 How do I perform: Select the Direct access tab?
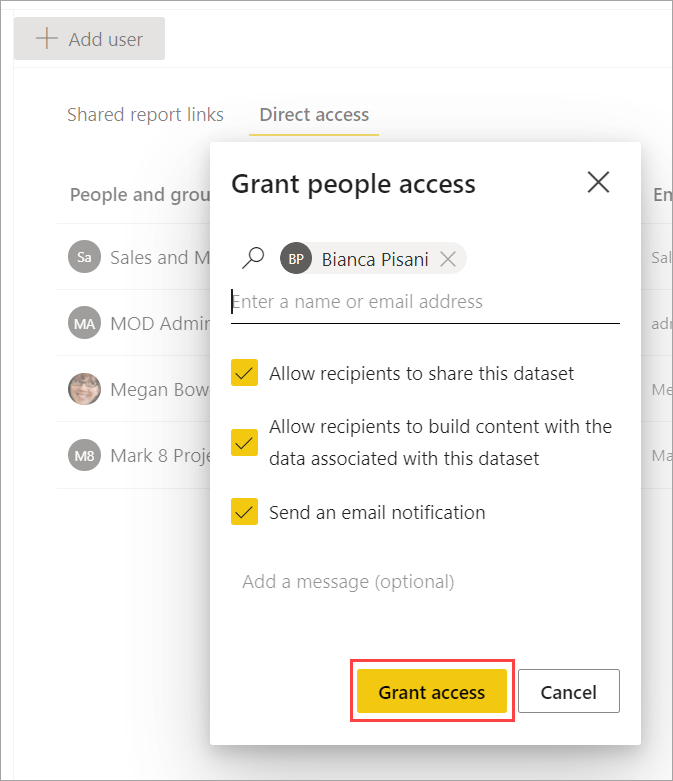coord(314,115)
